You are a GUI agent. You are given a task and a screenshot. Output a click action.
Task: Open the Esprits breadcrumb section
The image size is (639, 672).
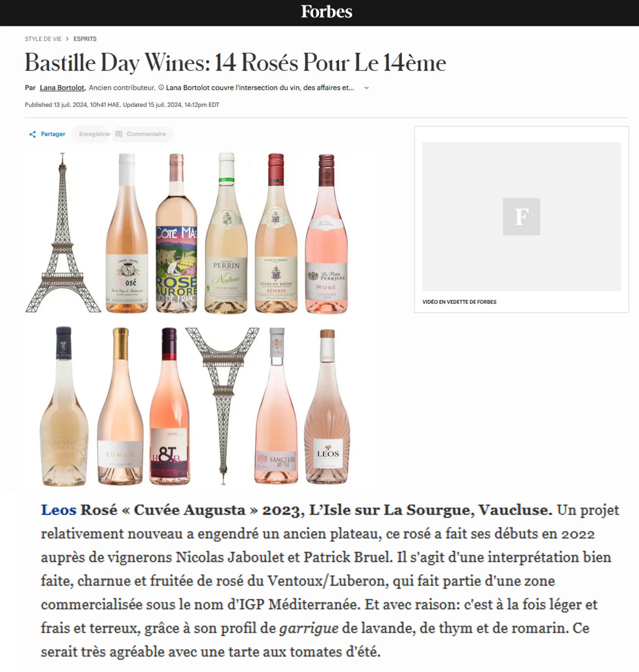coord(85,39)
